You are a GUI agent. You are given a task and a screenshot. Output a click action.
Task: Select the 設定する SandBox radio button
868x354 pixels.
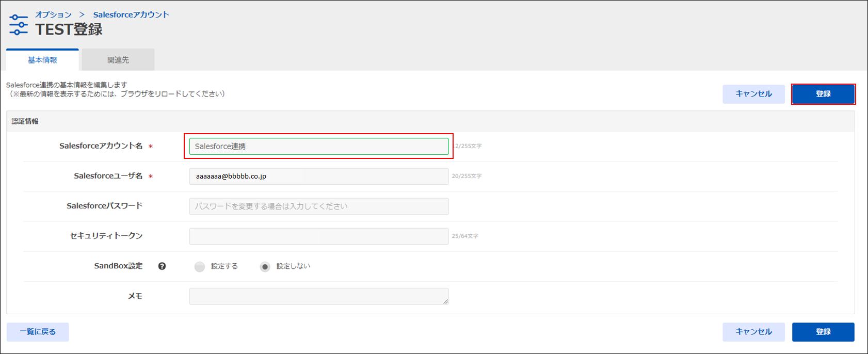pos(200,267)
